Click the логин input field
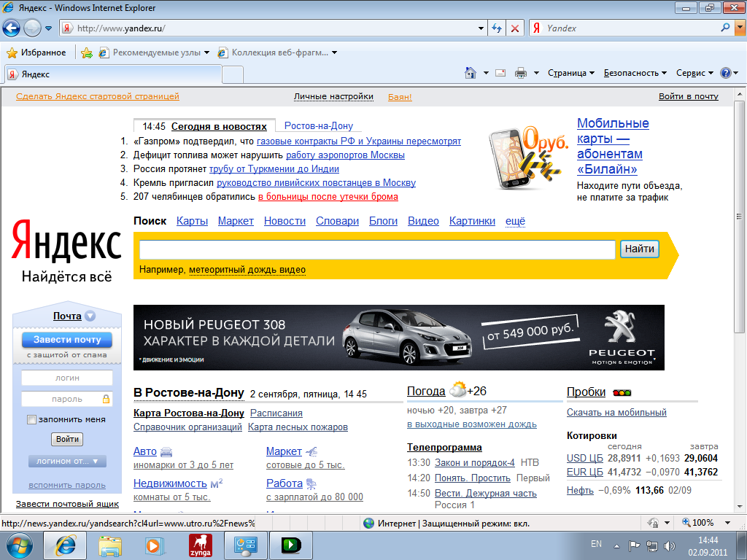The height and width of the screenshot is (560, 747). pyautogui.click(x=67, y=378)
